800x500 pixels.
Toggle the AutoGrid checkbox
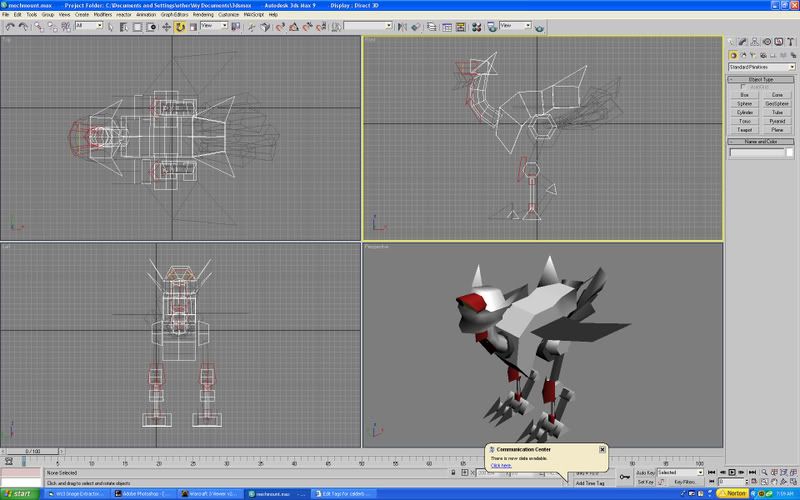pos(743,87)
